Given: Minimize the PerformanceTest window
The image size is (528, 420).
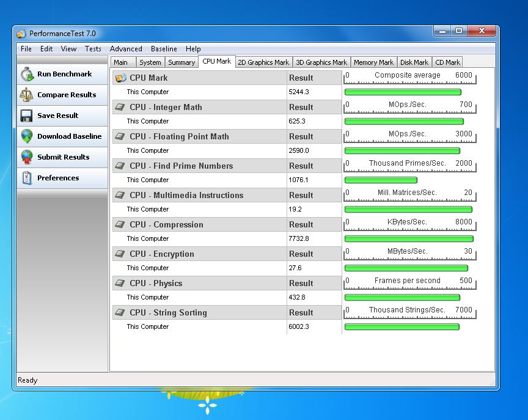Looking at the screenshot, I should 442,31.
